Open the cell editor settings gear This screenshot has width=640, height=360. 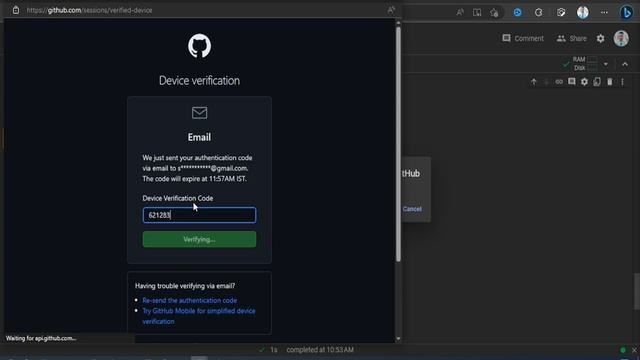coord(584,82)
